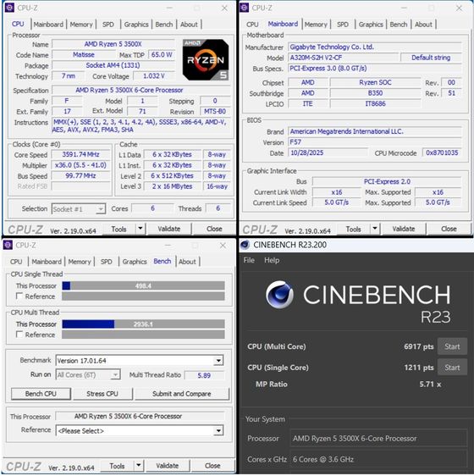Click Tools button in Mainboard window
The height and width of the screenshot is (476, 474).
353,229
